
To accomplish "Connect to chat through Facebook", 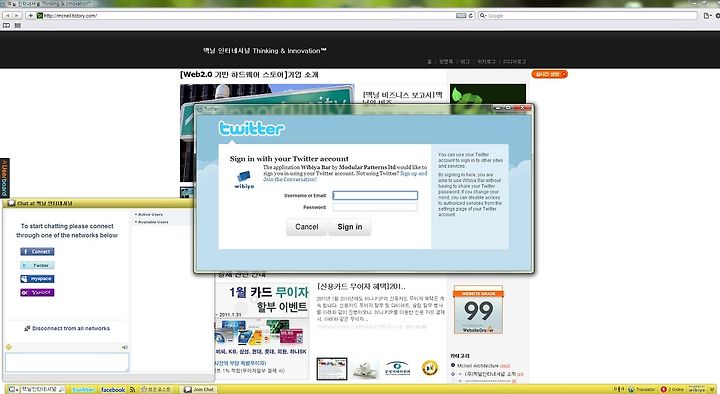I will [x=37, y=252].
